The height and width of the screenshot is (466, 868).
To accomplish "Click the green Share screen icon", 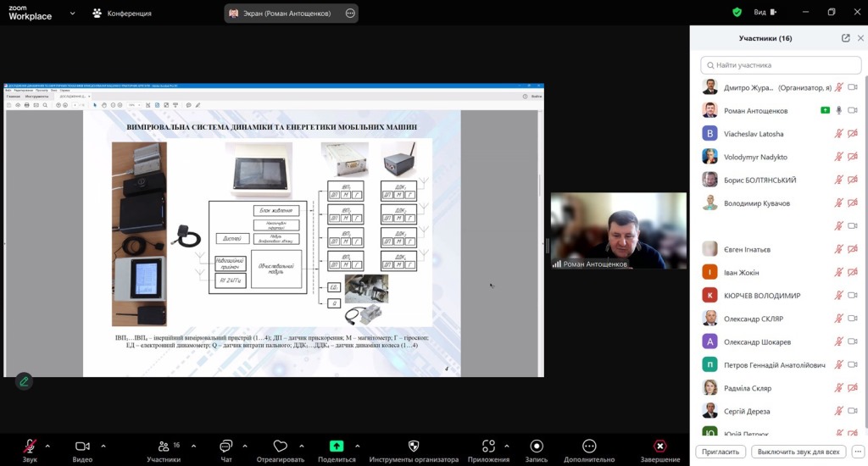I will coord(337,447).
